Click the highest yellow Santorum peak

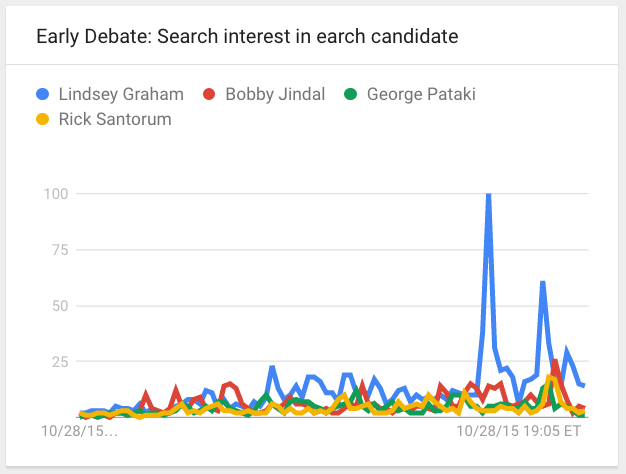pyautogui.click(x=551, y=378)
